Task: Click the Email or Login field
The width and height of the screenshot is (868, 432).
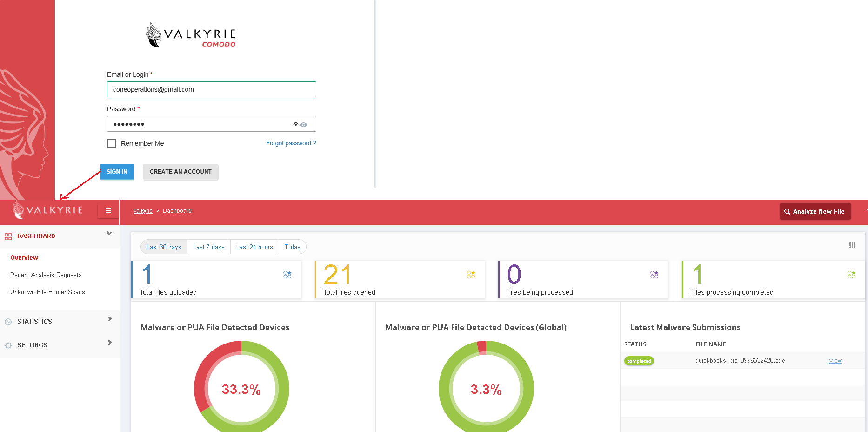Action: click(x=212, y=89)
